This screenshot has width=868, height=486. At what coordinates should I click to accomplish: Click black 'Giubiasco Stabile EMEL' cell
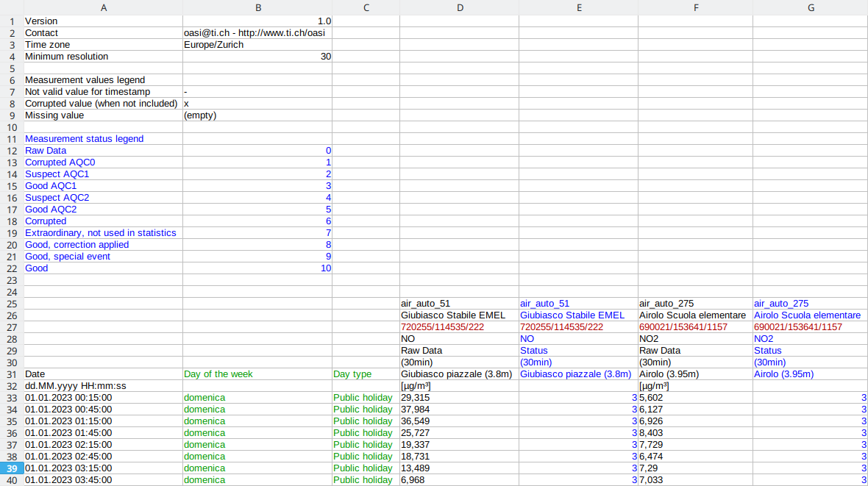coord(460,315)
